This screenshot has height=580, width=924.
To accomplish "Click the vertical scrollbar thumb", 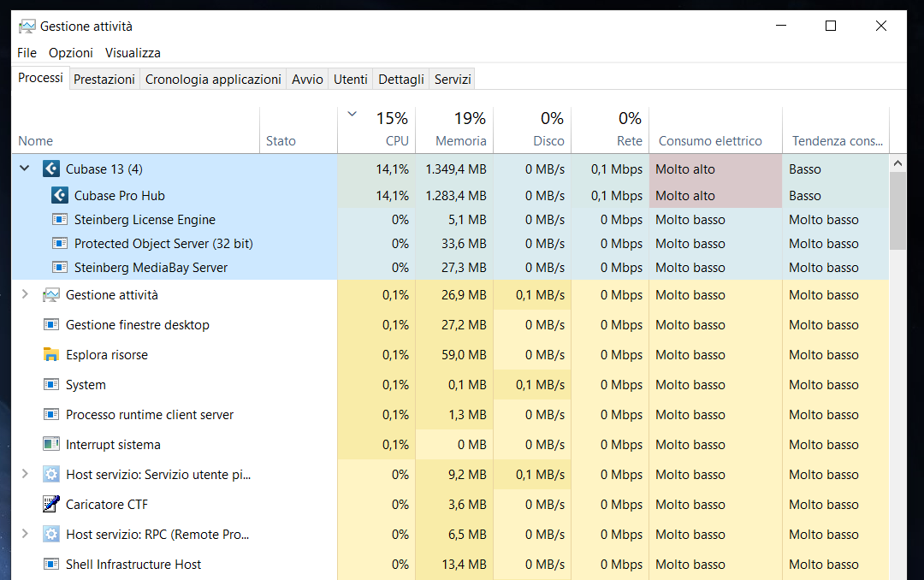I will pyautogui.click(x=897, y=210).
